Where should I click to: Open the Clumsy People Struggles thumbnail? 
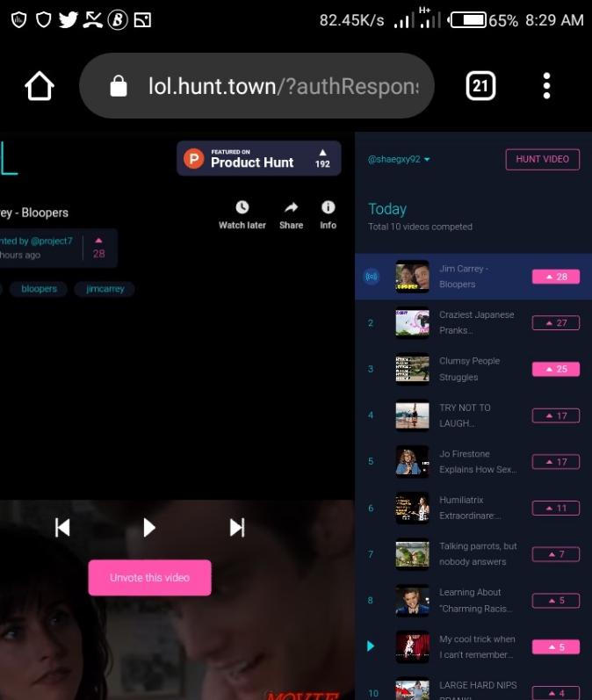tap(413, 369)
